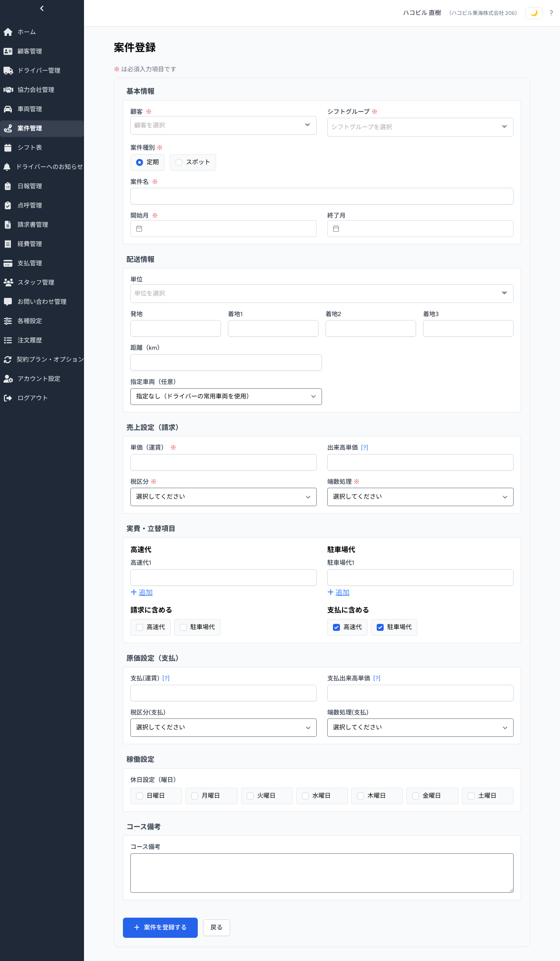Click the shift table calendar icon
The height and width of the screenshot is (961, 560).
pyautogui.click(x=8, y=148)
